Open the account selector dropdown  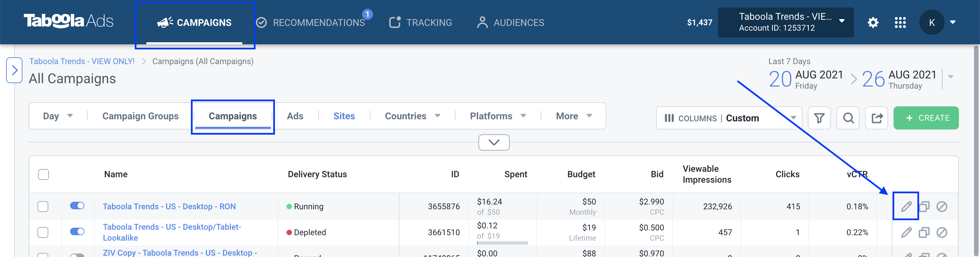point(786,22)
